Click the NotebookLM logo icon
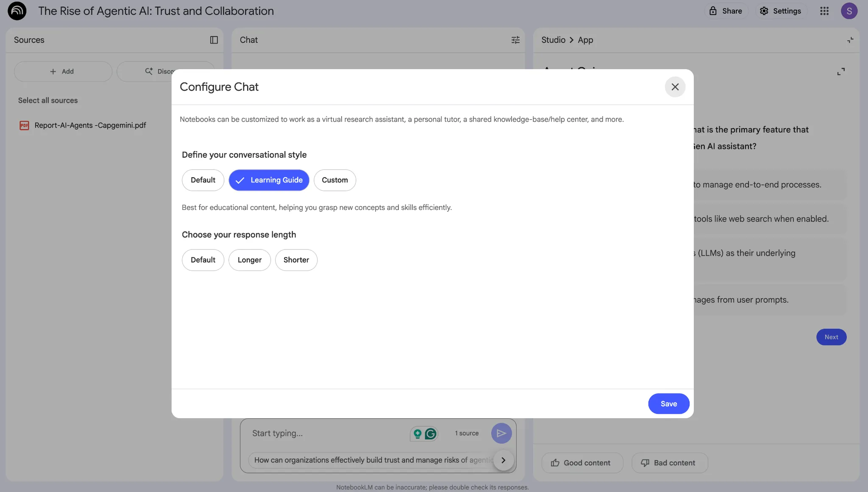The width and height of the screenshot is (868, 492). coord(17,11)
